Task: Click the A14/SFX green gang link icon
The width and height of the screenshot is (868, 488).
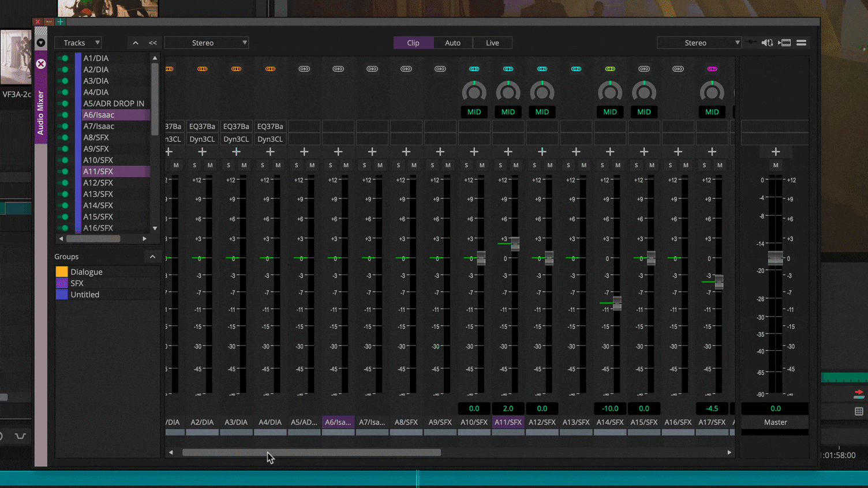Action: 610,69
